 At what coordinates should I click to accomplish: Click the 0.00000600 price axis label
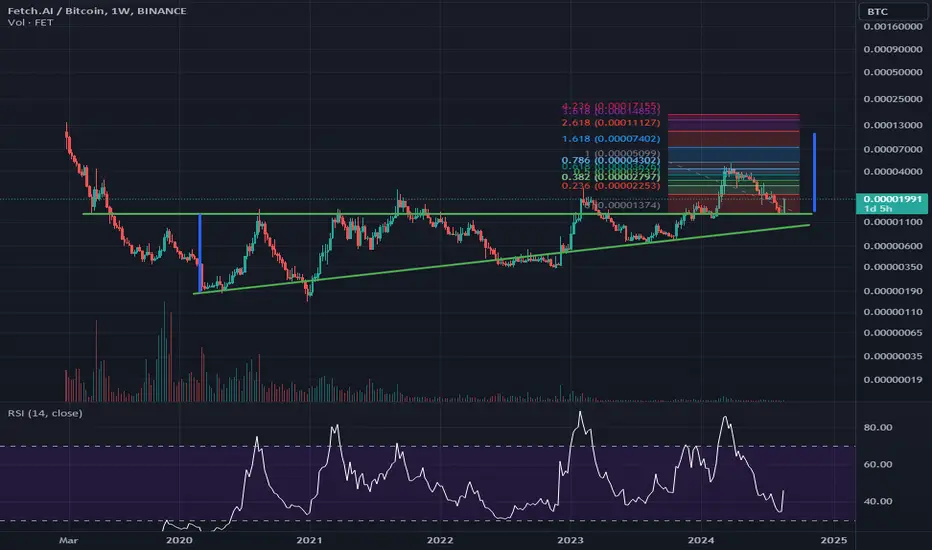click(x=893, y=246)
